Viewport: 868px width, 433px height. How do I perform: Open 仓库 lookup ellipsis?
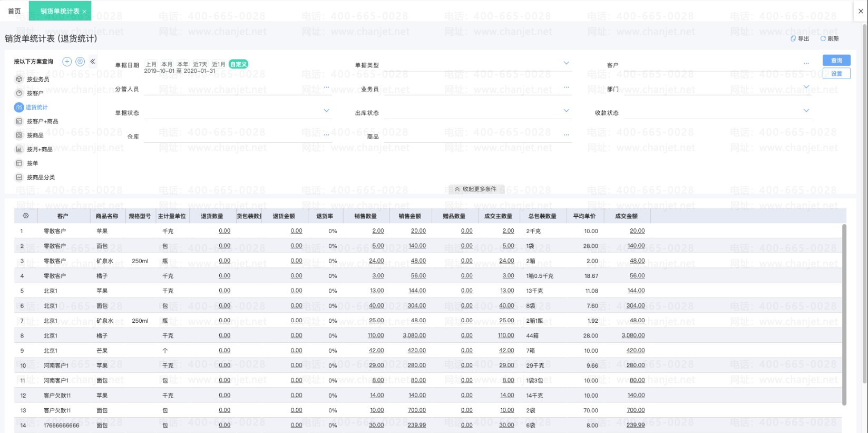[x=326, y=135]
